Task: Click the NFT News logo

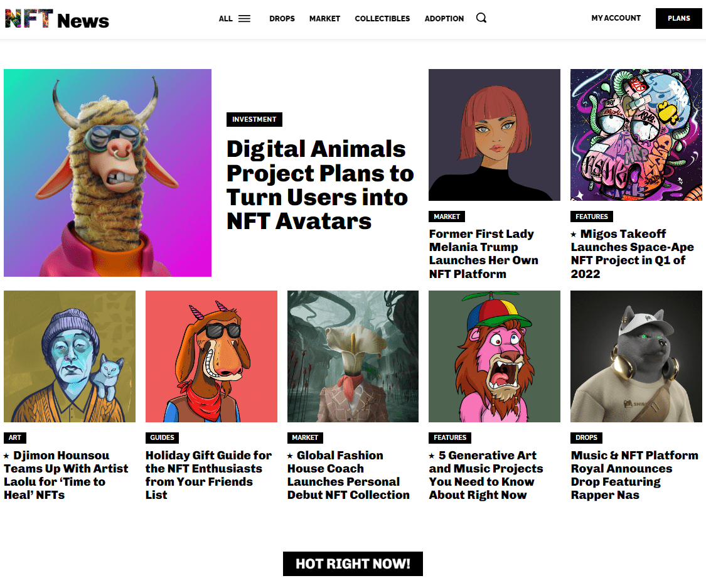Action: (x=57, y=19)
